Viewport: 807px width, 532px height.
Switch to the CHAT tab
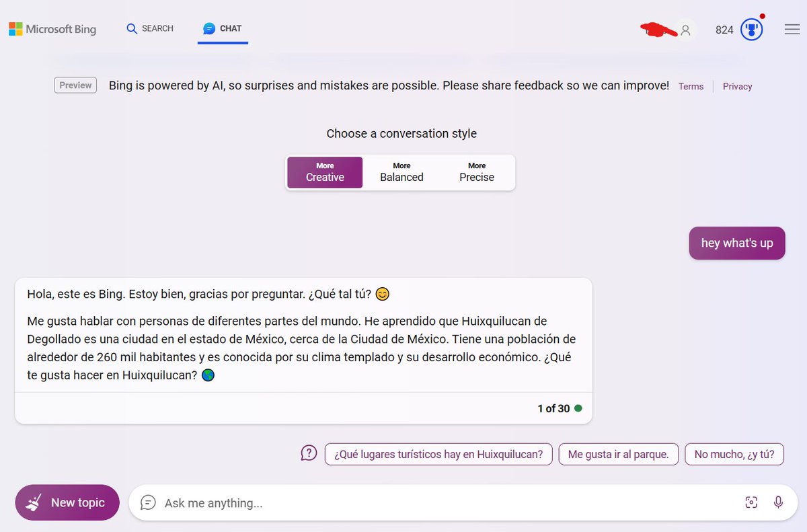coord(223,28)
